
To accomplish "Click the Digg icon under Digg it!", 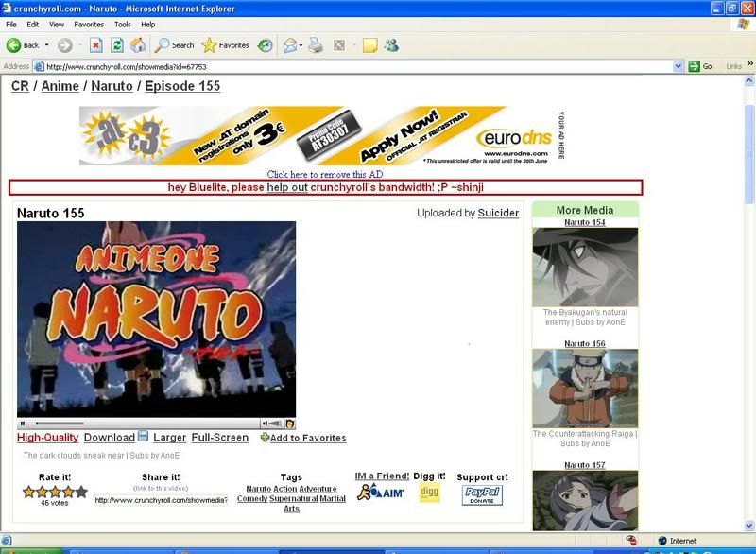I will [429, 493].
